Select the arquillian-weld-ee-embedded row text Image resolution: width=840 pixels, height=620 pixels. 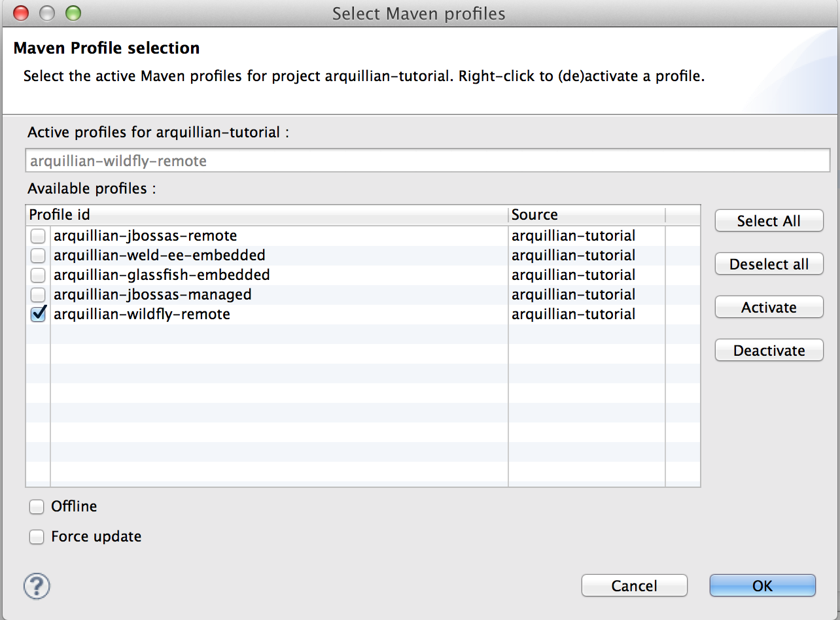click(x=160, y=255)
